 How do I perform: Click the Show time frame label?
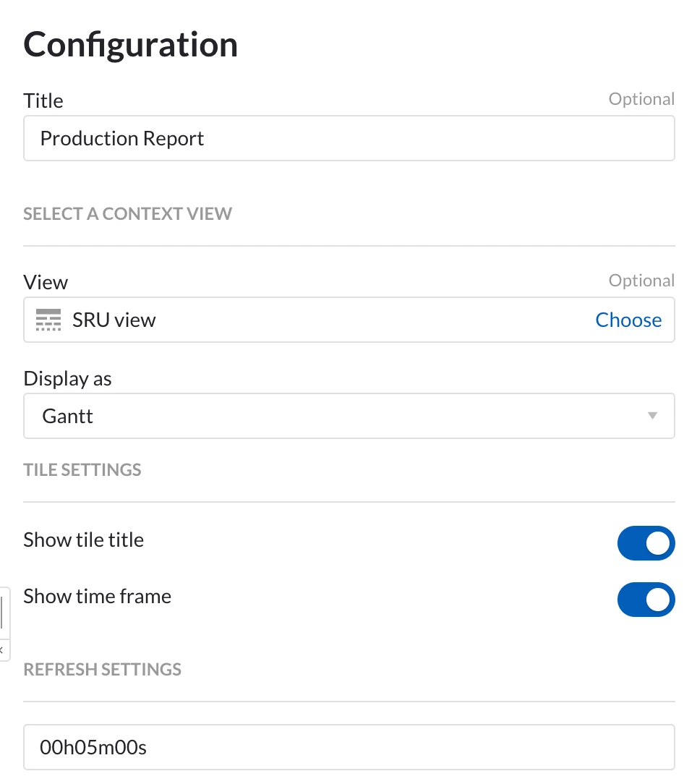98,597
